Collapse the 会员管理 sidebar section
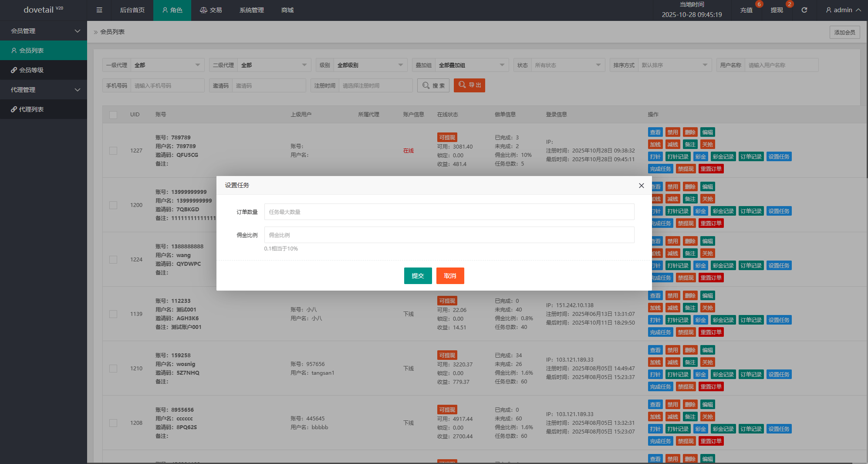The height and width of the screenshot is (464, 868). 44,31
